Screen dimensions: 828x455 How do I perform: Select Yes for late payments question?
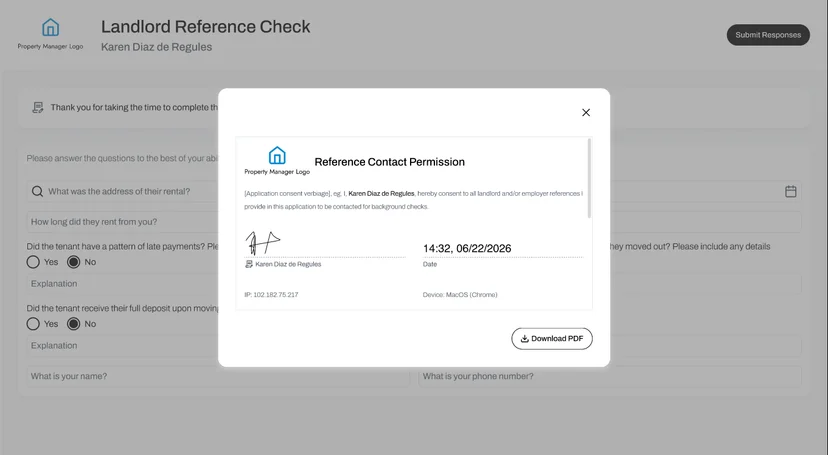(33, 262)
